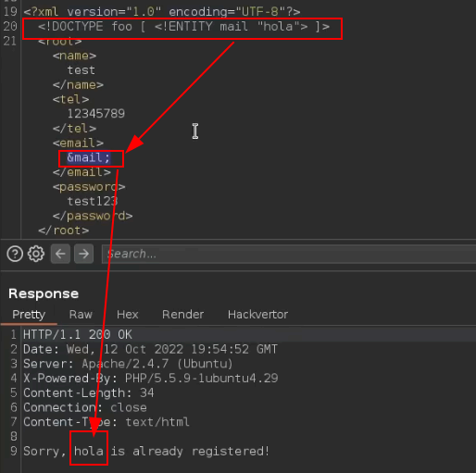Click the Content-Length header line
The image size is (476, 473).
coord(89,392)
